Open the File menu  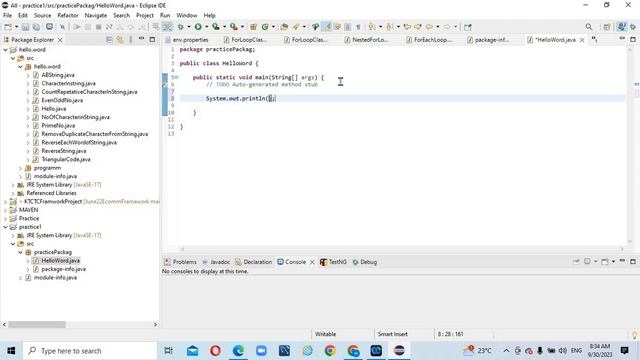click(x=7, y=16)
